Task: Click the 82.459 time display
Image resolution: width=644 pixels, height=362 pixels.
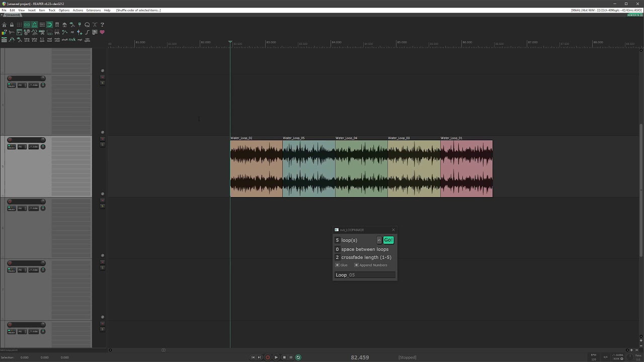Action: click(360, 357)
